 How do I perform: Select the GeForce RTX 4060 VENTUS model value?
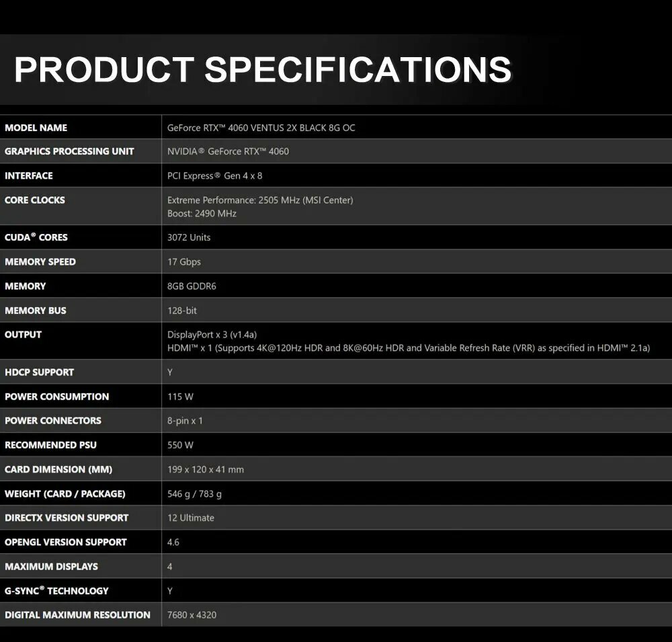point(261,128)
